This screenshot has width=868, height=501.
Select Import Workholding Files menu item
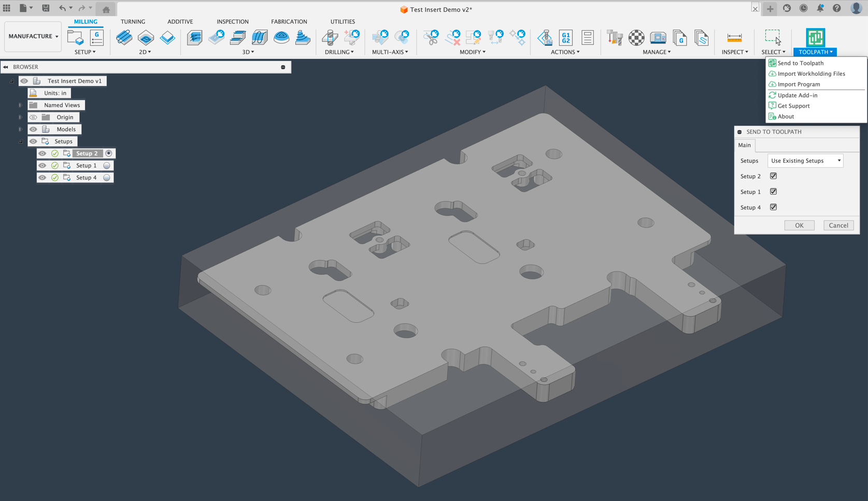[x=811, y=74]
